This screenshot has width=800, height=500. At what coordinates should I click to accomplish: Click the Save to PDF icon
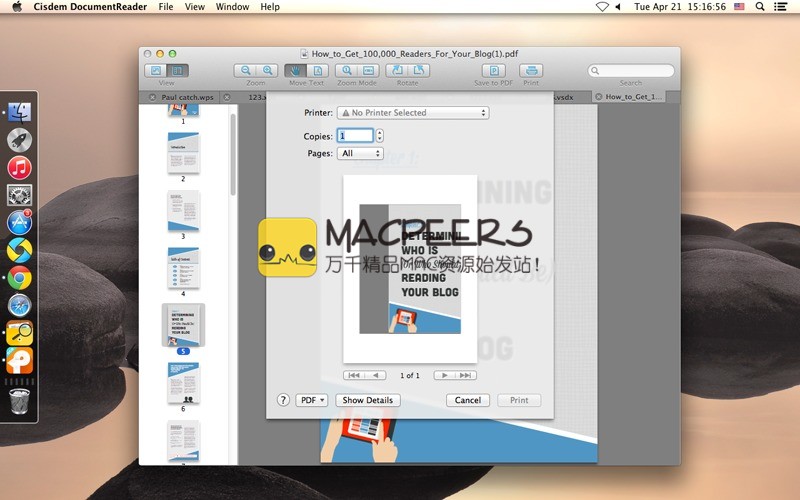click(493, 71)
